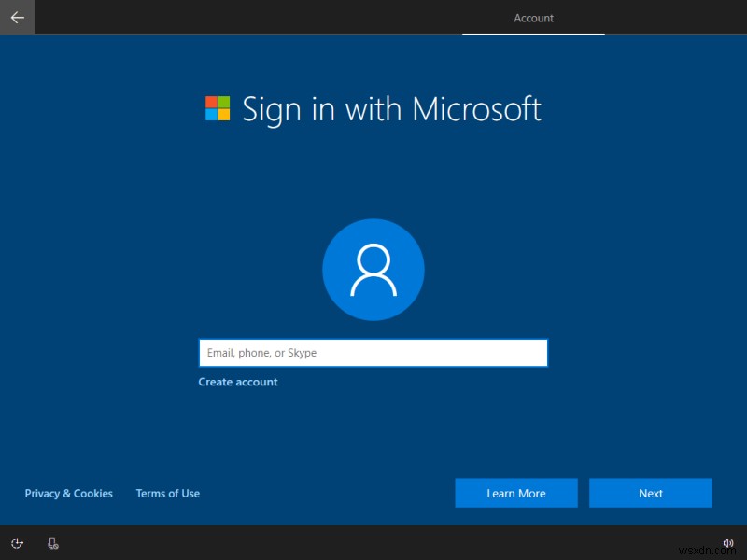The image size is (747, 560).
Task: Click the Microsoft logo icon
Action: tap(218, 109)
